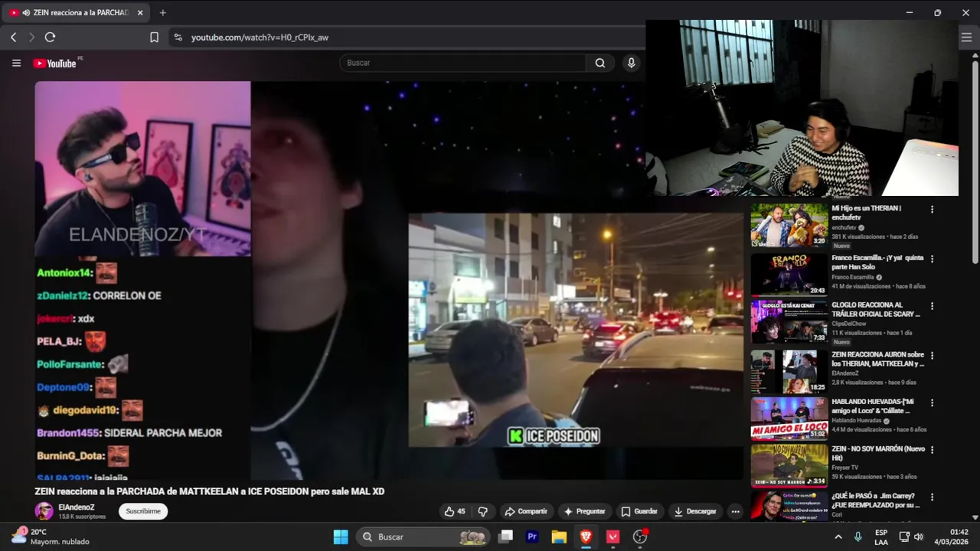This screenshot has width=980, height=551.
Task: Open options for Jim Carrey video
Action: tap(932, 497)
